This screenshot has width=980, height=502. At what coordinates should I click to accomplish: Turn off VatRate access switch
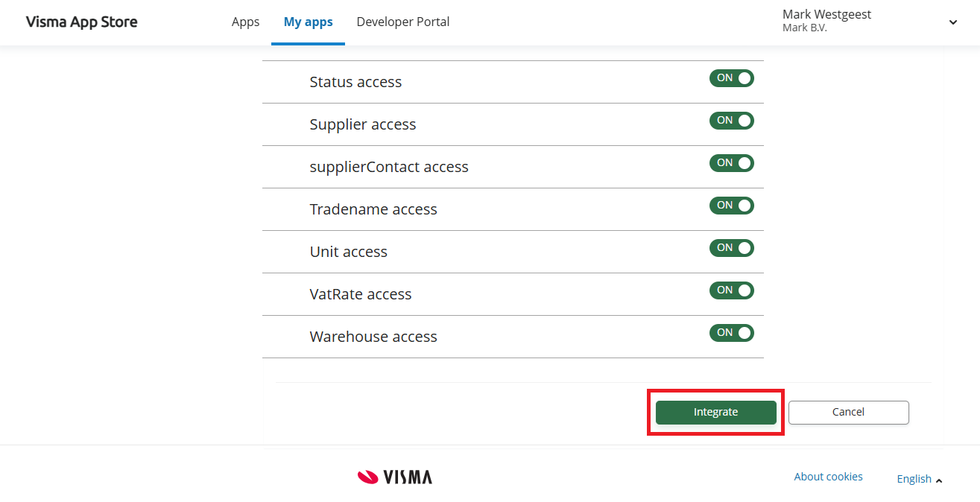pos(731,290)
